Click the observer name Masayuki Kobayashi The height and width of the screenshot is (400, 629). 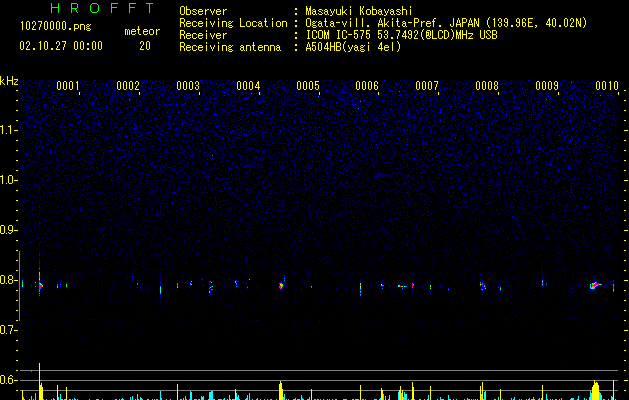359,11
